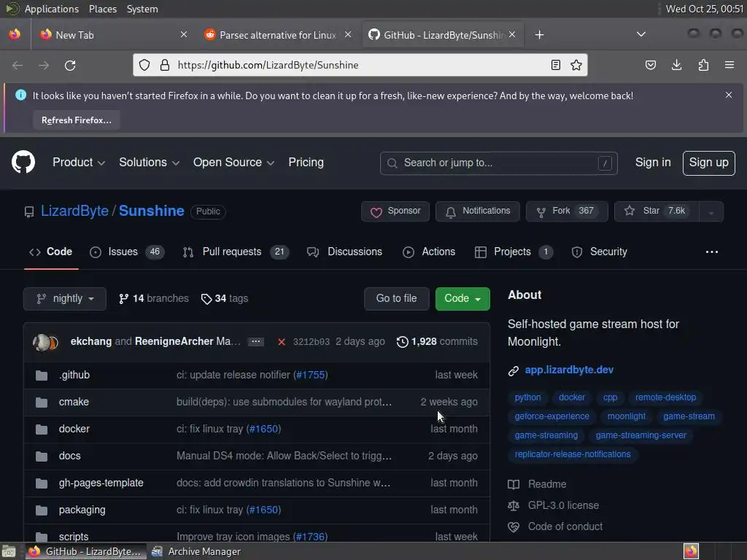Screen dimensions: 747x560
Task: Click the browser address bar
Action: [x=360, y=65]
